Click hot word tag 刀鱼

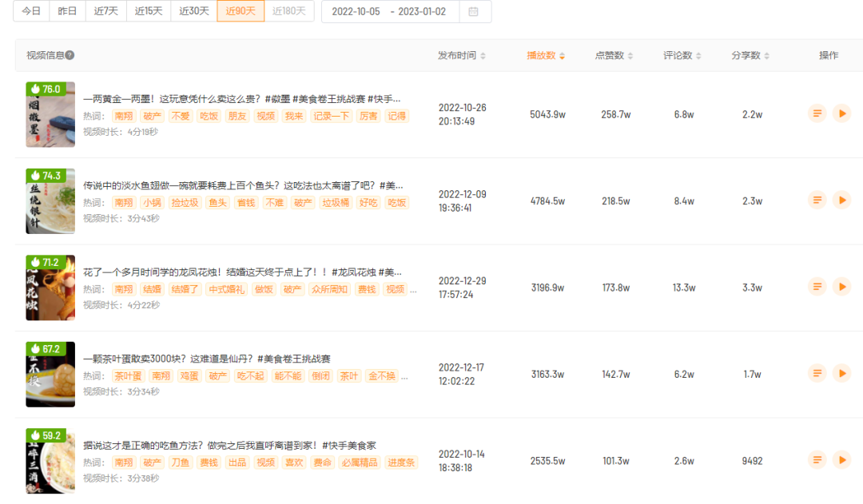pyautogui.click(x=180, y=462)
